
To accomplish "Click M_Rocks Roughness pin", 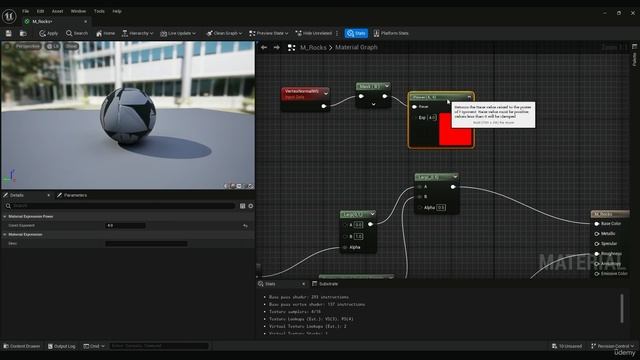I will (x=597, y=254).
